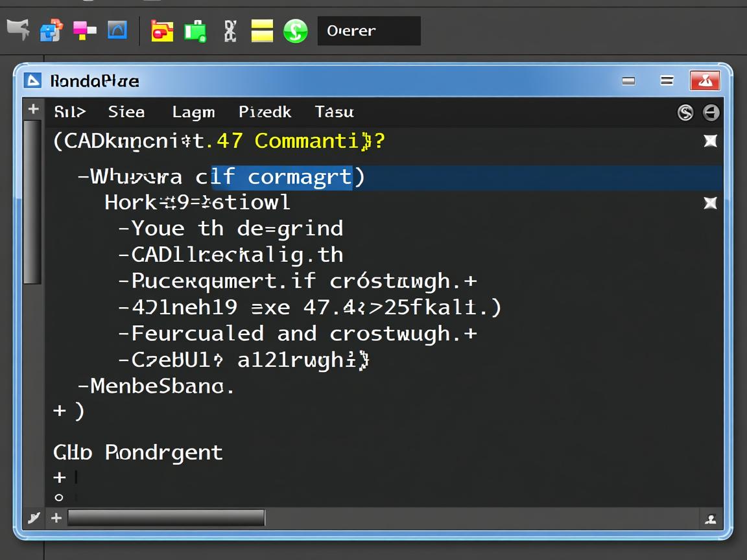The height and width of the screenshot is (560, 747).
Task: Click the horizontal scrollbar thumb at bottom
Action: click(166, 518)
